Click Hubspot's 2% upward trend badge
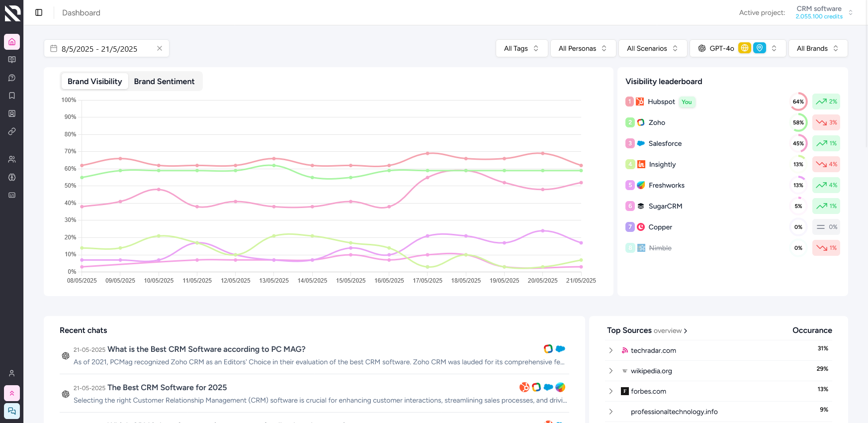Image resolution: width=868 pixels, height=423 pixels. [x=826, y=102]
